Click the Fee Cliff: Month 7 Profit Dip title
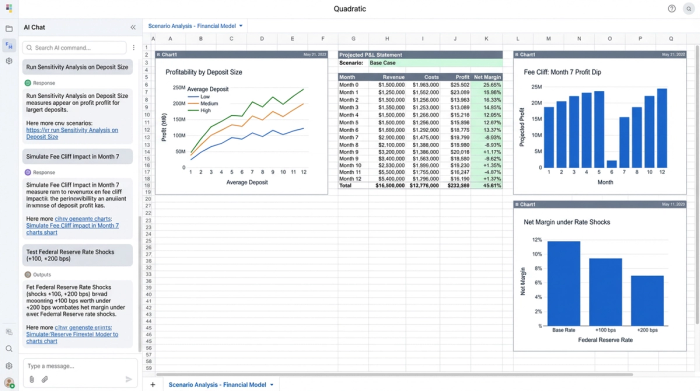 [562, 72]
